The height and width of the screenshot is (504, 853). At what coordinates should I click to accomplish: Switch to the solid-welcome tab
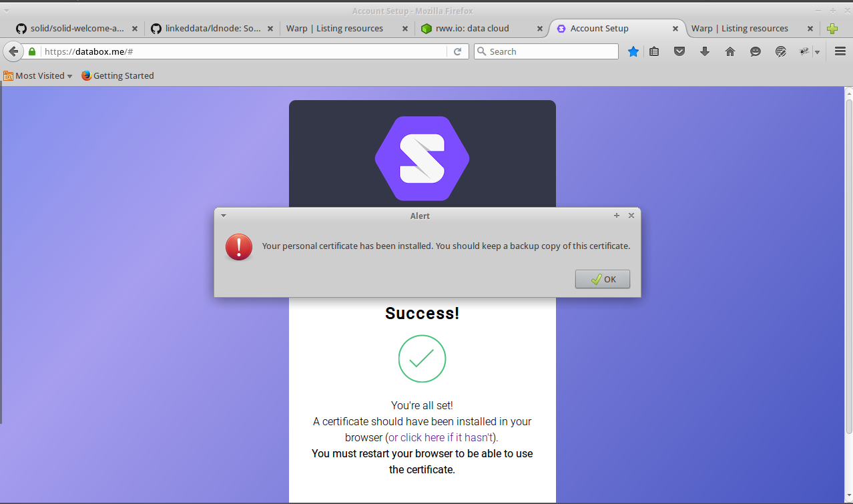coord(73,28)
